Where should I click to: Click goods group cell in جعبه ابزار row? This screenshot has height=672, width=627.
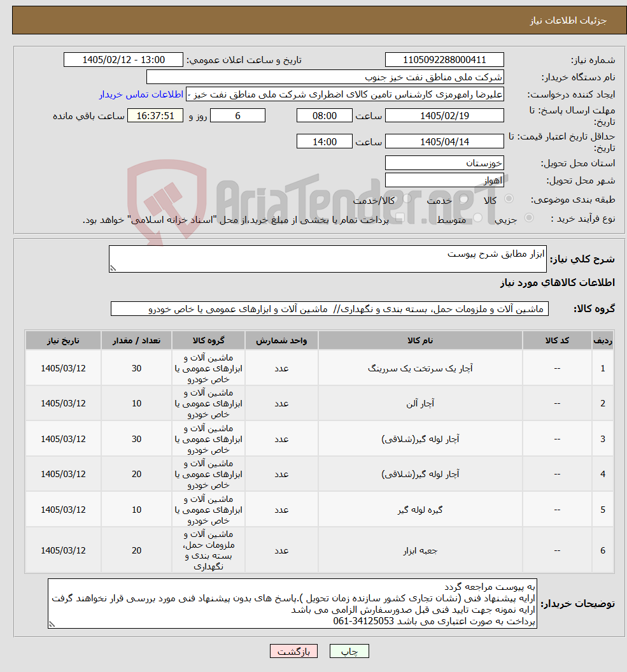pos(208,550)
